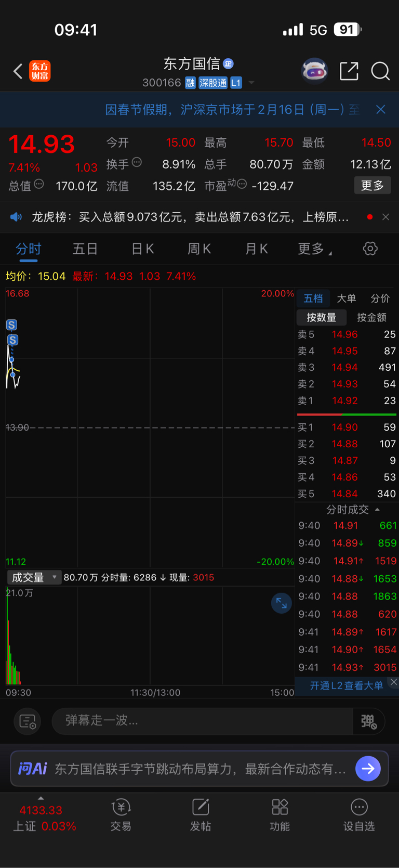The image size is (399, 868).
Task: Open the 功能 functions grid icon
Action: point(280,815)
